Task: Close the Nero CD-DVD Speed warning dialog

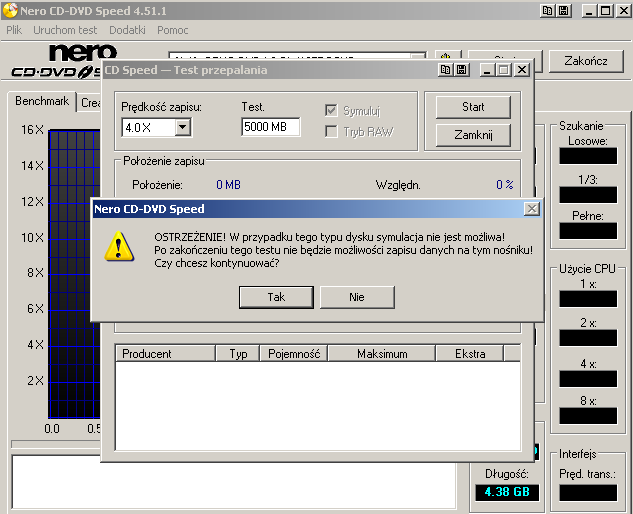Action: (x=532, y=209)
